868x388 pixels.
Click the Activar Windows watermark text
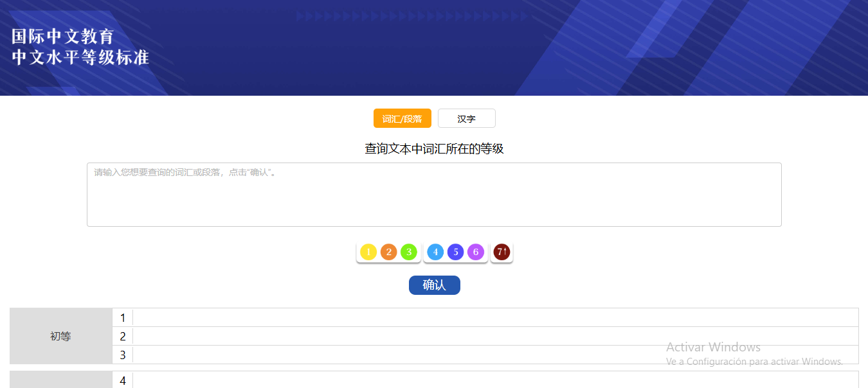(x=713, y=347)
